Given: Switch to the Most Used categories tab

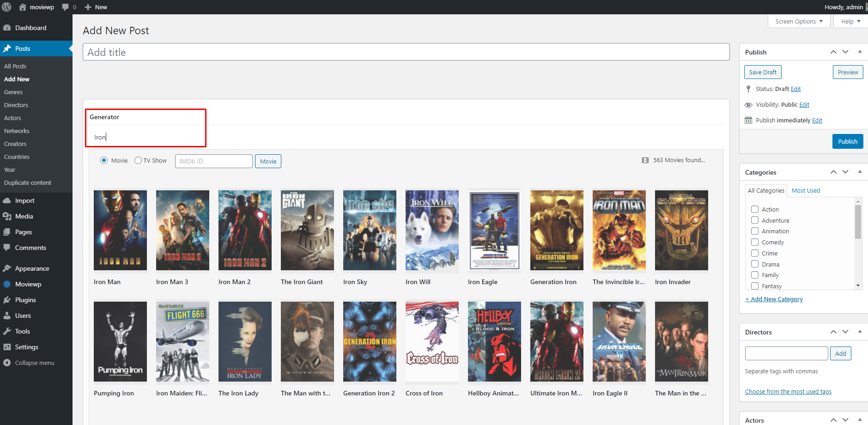Looking at the screenshot, I should [806, 190].
